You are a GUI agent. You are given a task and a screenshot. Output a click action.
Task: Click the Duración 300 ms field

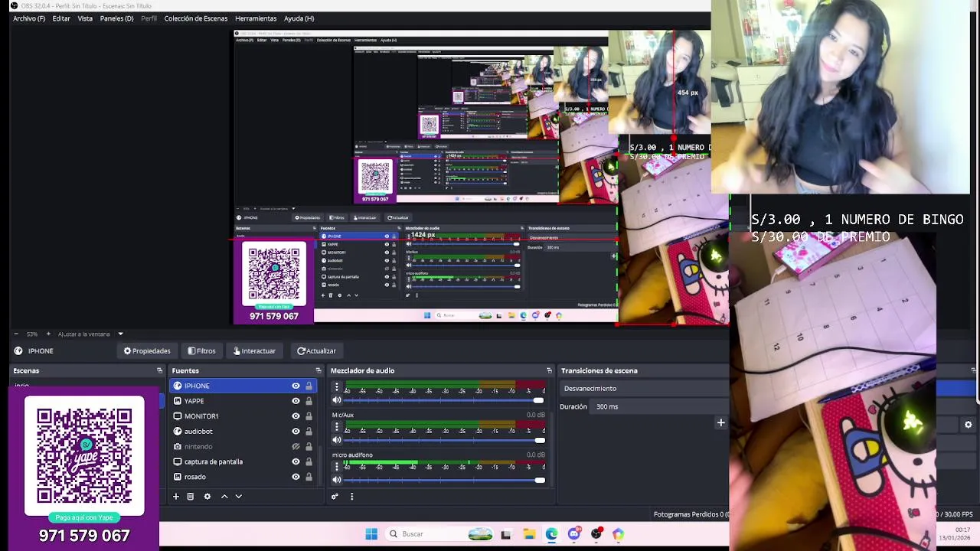tap(658, 406)
